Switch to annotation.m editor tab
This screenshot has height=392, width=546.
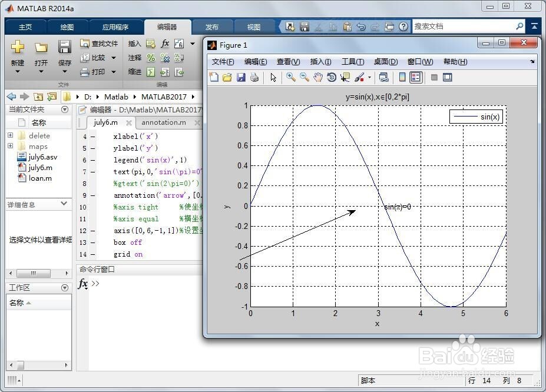pos(164,122)
